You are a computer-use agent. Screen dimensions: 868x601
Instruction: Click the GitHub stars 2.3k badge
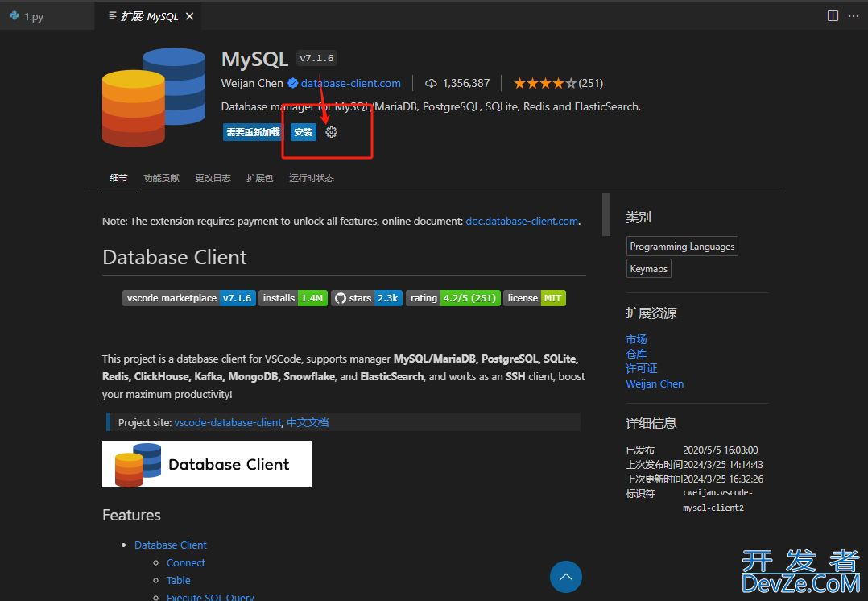366,298
